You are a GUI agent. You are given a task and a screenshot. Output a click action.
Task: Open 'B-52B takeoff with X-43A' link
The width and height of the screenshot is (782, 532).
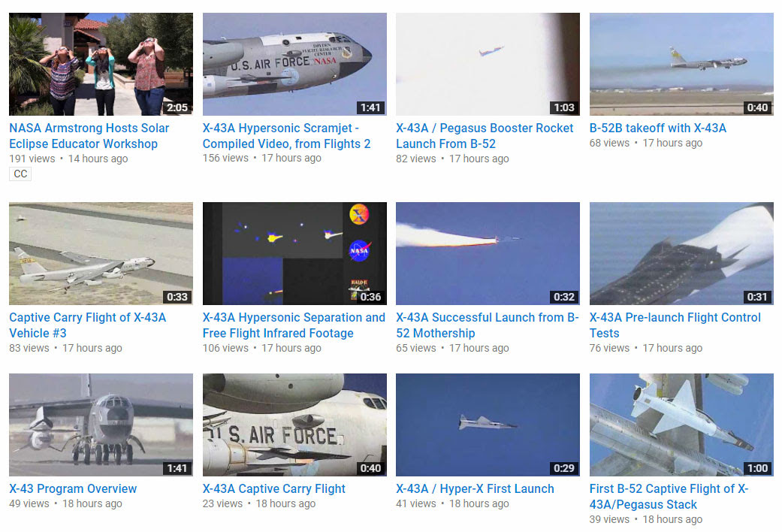point(658,128)
